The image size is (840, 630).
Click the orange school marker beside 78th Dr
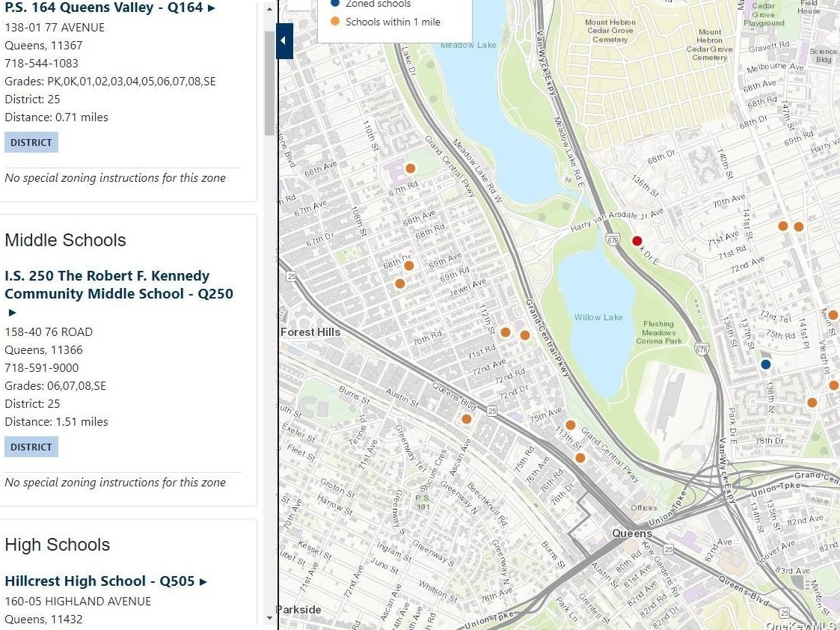point(812,403)
